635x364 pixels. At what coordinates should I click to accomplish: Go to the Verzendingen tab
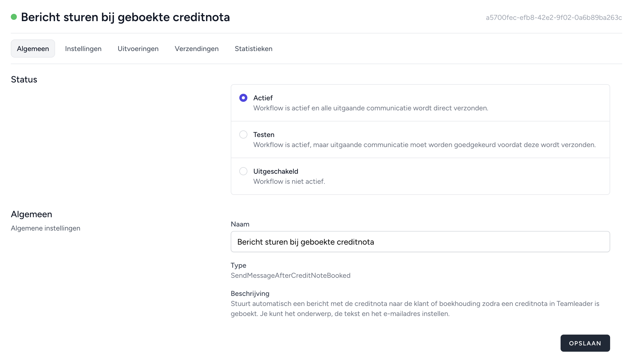(197, 49)
